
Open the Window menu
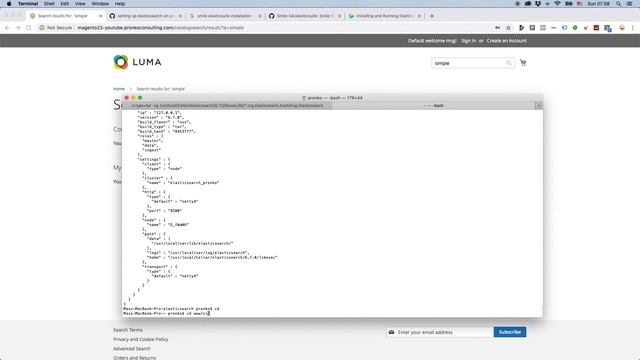pyautogui.click(x=100, y=4)
